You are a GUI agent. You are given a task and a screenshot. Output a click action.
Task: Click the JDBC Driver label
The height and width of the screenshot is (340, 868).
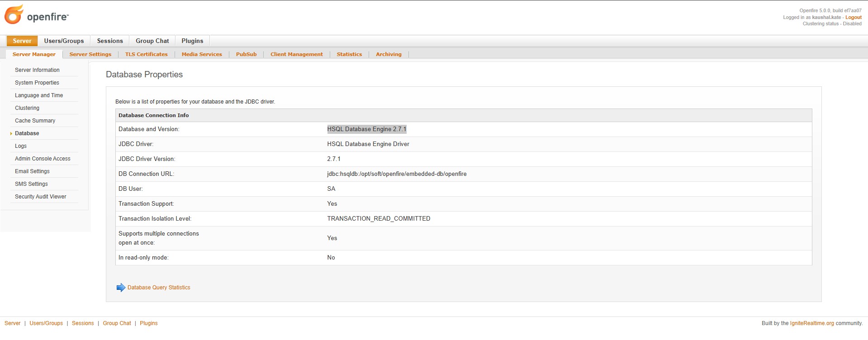(136, 144)
